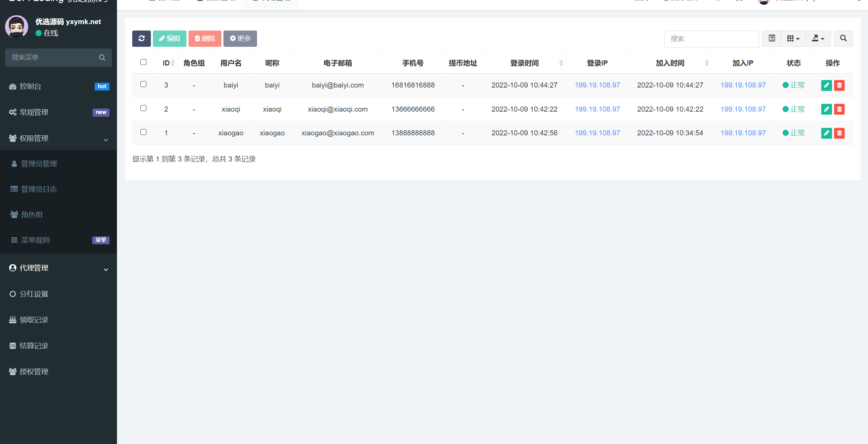868x444 pixels.
Task: Open the columns grid dropdown
Action: tap(793, 39)
